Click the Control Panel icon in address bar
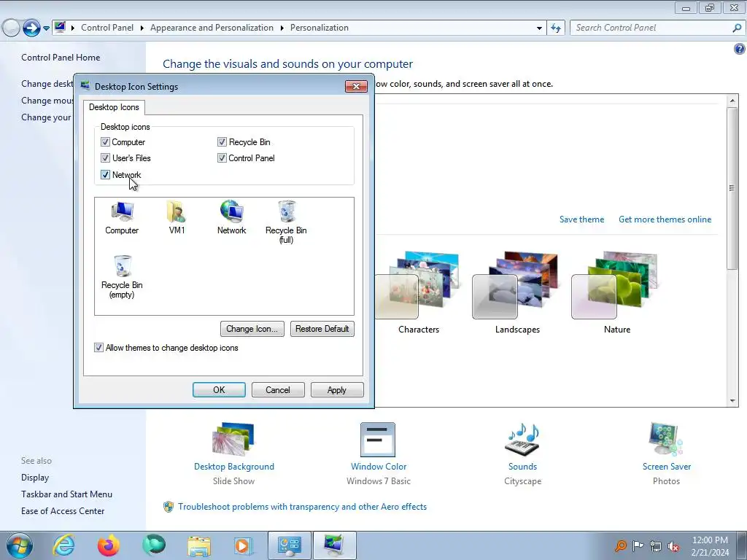 (x=60, y=28)
